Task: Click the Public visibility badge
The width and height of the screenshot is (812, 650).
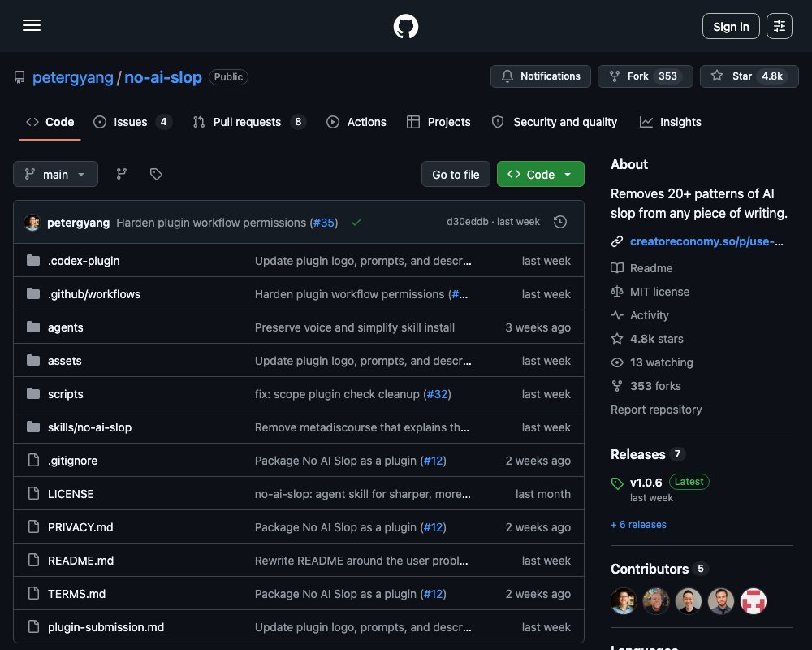Action: [228, 76]
